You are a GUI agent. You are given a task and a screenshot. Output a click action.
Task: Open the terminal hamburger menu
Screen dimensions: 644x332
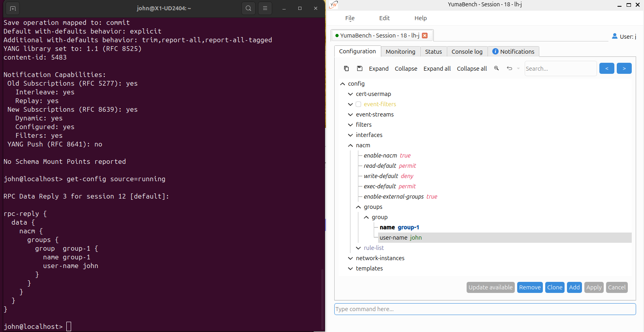265,8
